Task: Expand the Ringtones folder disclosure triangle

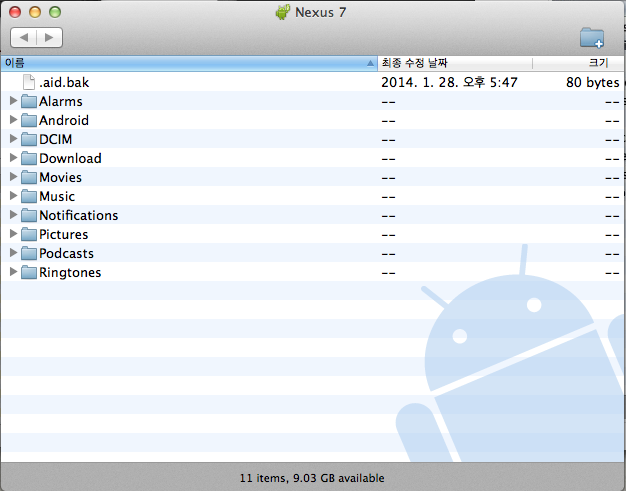Action: click(x=13, y=272)
